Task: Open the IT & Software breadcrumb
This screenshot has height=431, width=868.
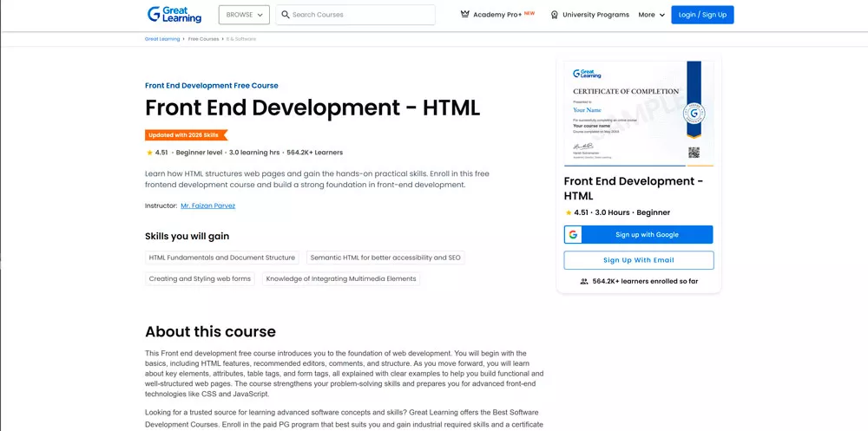Action: (240, 39)
